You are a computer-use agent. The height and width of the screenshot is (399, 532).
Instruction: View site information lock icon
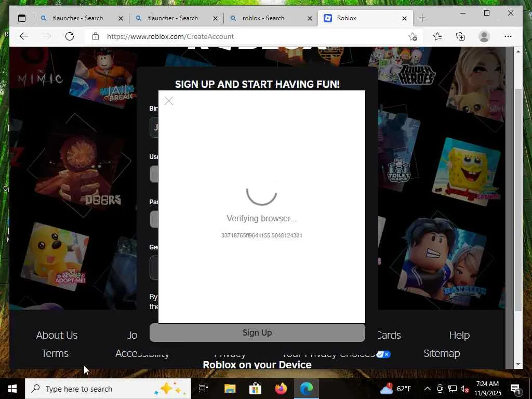96,36
